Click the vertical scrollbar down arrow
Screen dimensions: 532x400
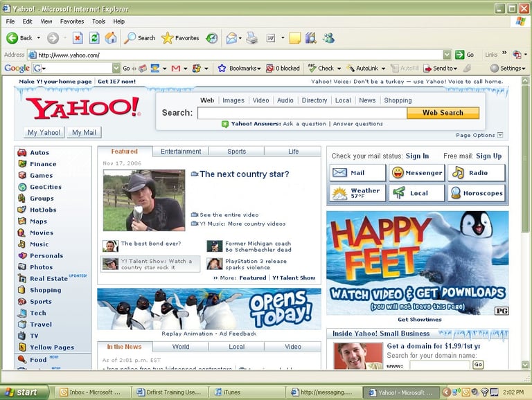tap(525, 365)
